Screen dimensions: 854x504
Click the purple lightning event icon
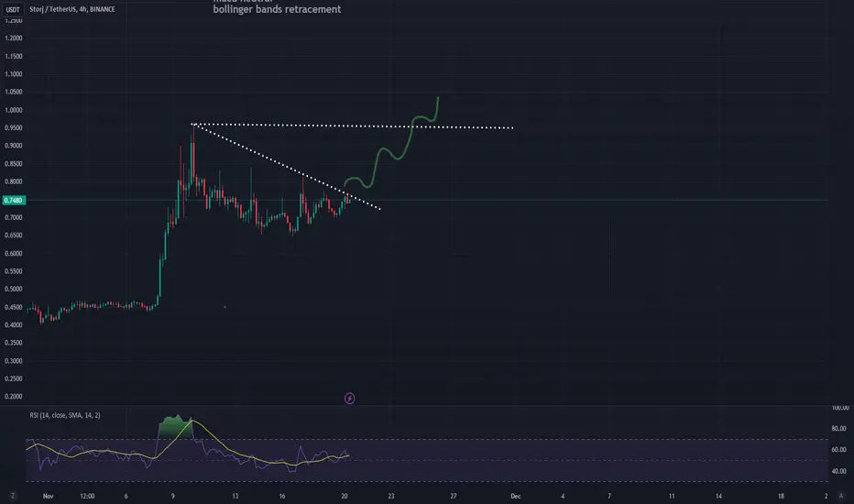point(350,399)
